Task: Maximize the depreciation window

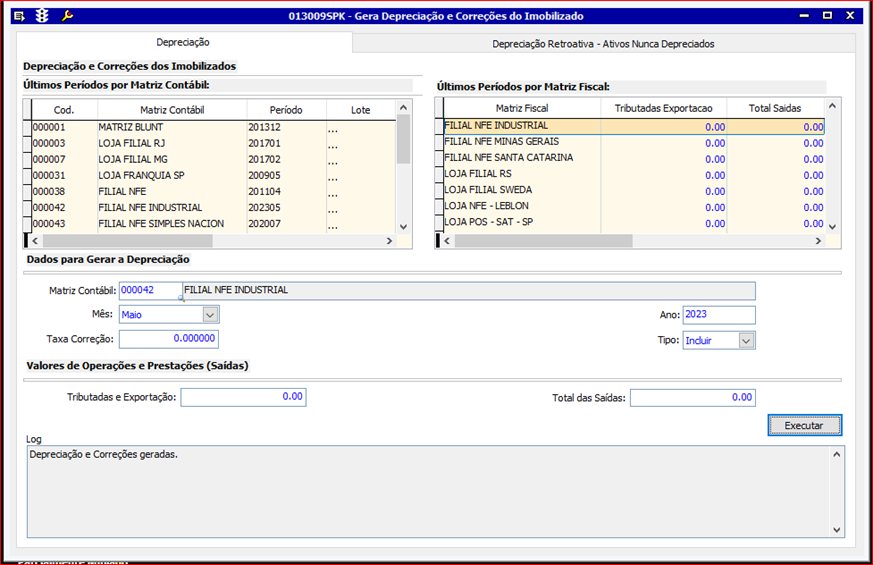Action: pos(827,16)
